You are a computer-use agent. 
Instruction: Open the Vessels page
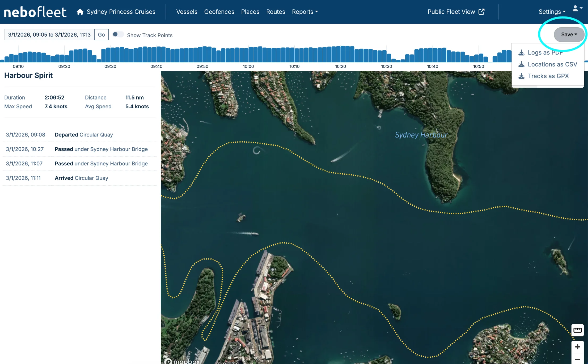click(x=187, y=12)
